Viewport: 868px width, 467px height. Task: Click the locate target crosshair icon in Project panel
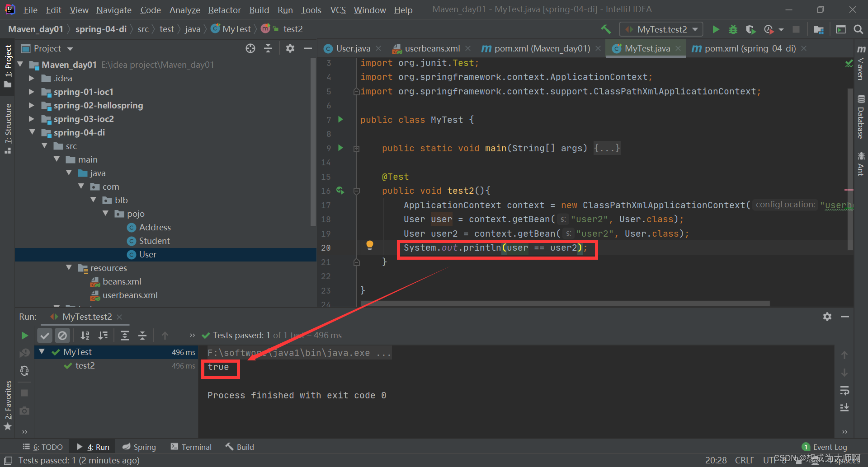tap(250, 48)
